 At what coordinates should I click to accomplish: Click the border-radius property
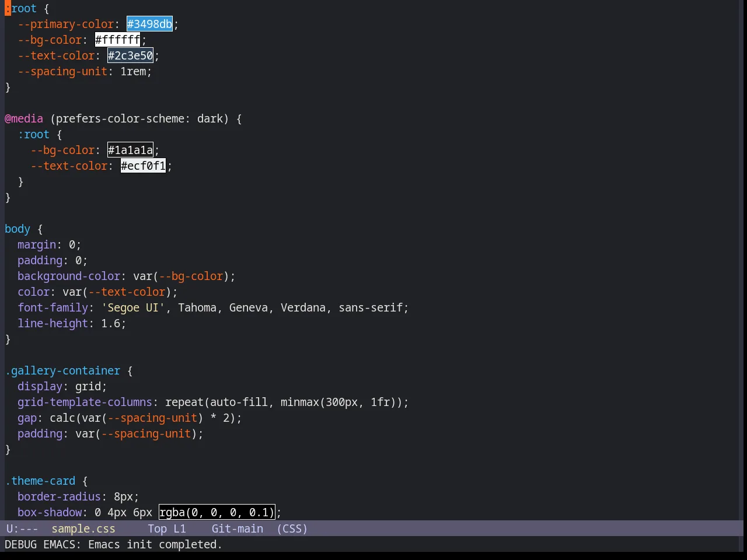pyautogui.click(x=59, y=496)
